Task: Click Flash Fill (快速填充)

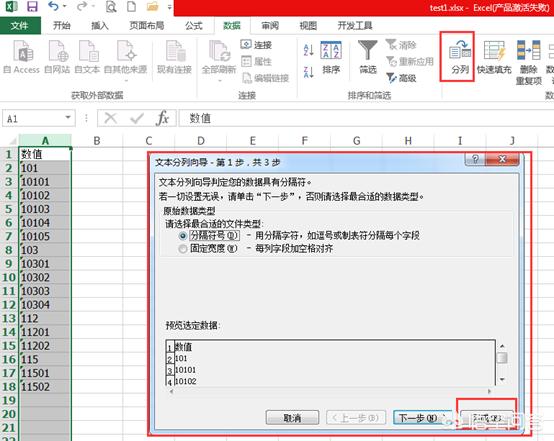Action: (494, 57)
